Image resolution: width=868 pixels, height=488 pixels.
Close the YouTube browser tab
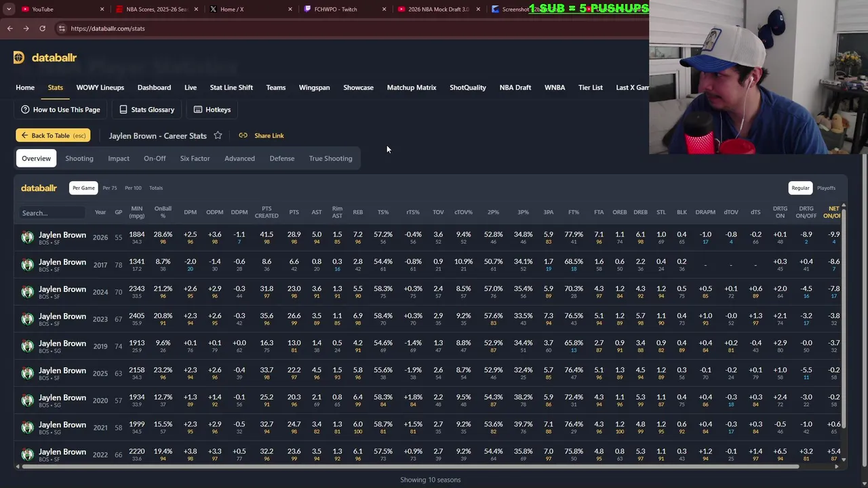(x=102, y=9)
